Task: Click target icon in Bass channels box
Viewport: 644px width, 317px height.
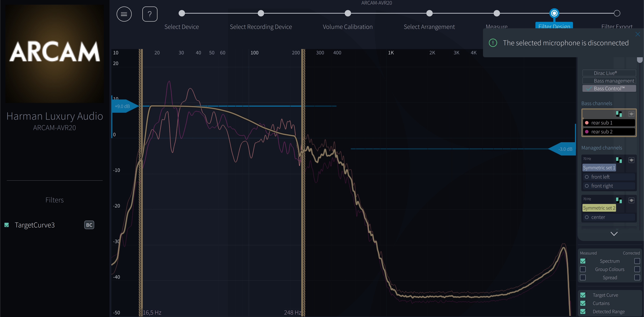Action: tap(631, 114)
